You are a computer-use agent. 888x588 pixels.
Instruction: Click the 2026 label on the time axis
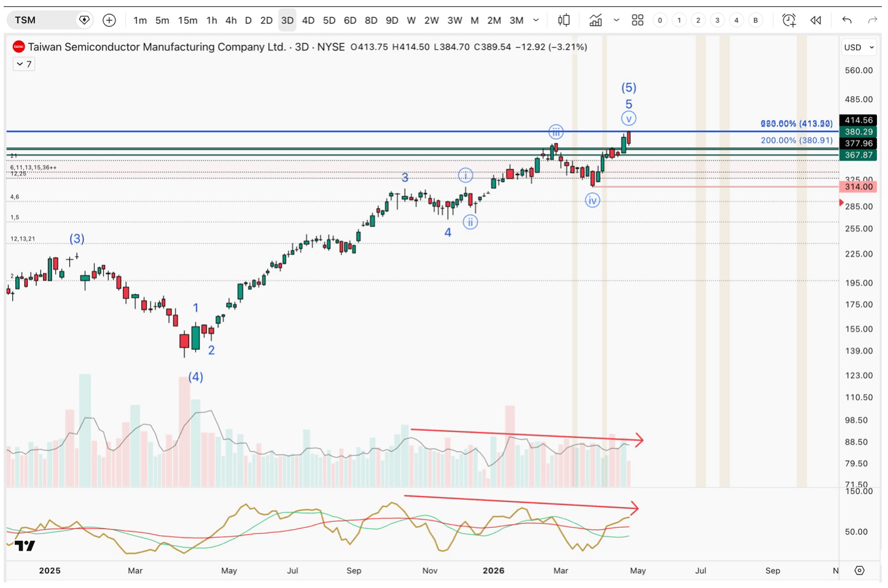493,570
